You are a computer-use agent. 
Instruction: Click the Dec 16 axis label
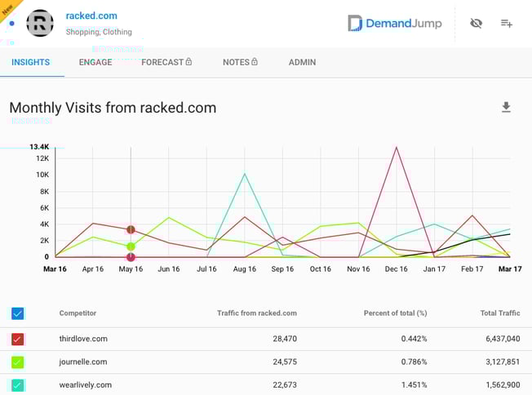pyautogui.click(x=396, y=269)
